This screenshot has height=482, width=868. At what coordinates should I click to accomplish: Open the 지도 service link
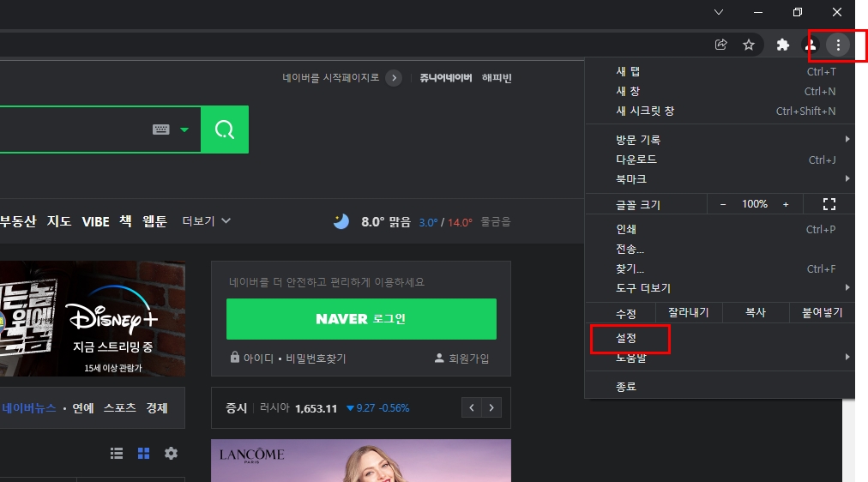(58, 221)
